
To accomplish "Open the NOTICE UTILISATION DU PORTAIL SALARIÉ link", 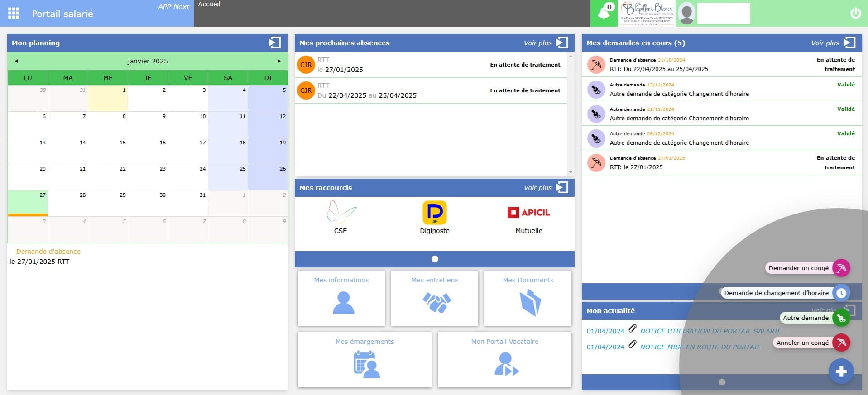I will [710, 331].
